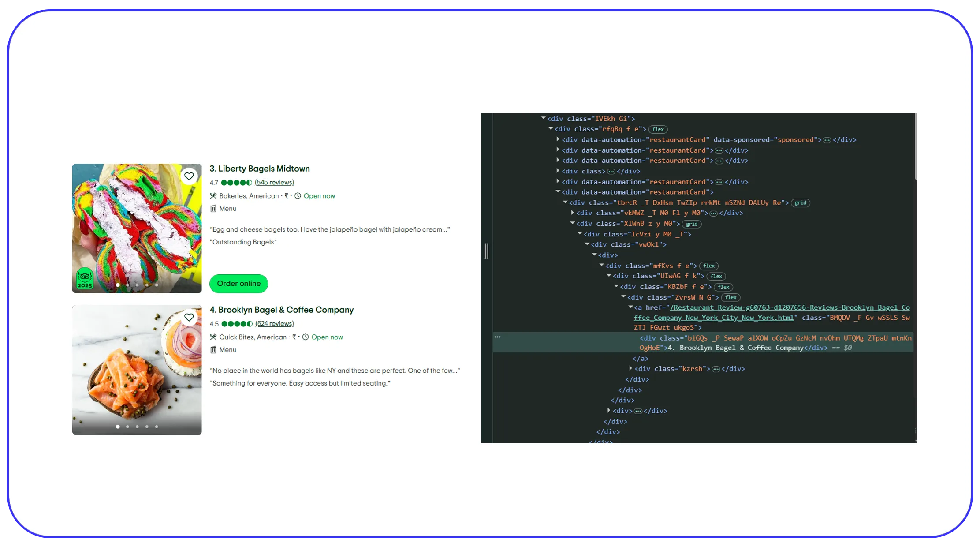The width and height of the screenshot is (980, 547).
Task: Toggle flex badge on KBZbF div
Action: [x=723, y=287]
